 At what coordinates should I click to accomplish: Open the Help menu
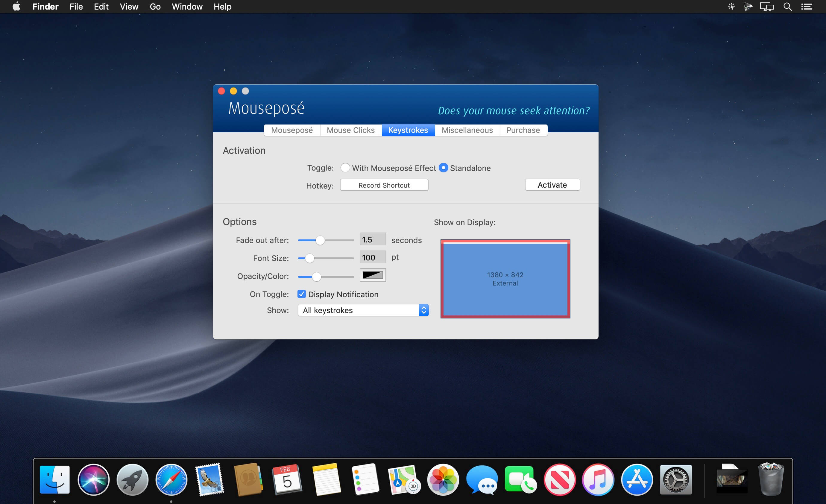pyautogui.click(x=223, y=7)
